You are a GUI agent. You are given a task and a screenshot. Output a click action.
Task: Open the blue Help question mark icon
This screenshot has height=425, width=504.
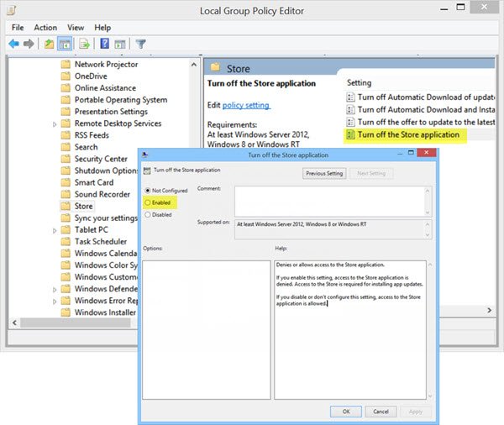pyautogui.click(x=104, y=44)
